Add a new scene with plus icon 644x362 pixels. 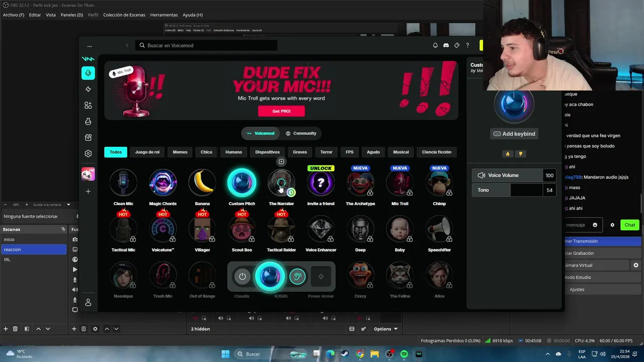[6, 329]
